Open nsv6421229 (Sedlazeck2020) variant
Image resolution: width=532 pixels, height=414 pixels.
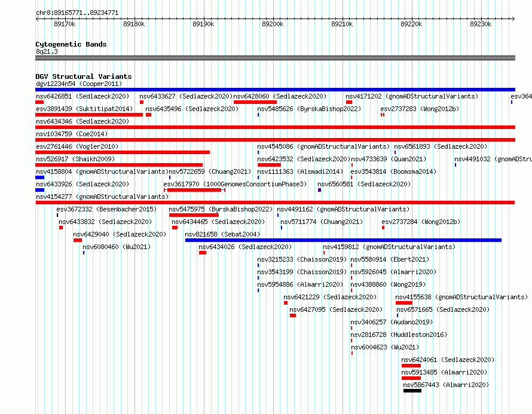(x=330, y=297)
